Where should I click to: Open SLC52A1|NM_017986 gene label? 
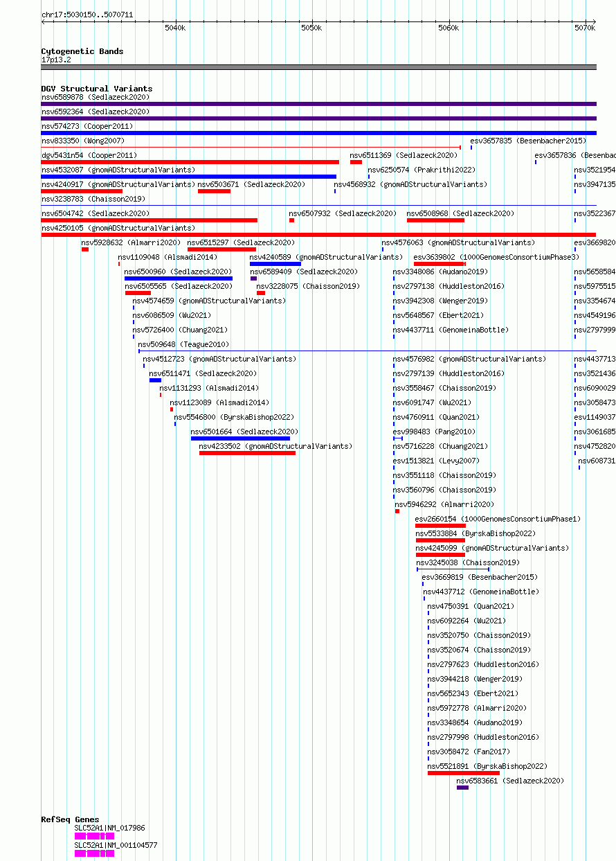tap(110, 828)
